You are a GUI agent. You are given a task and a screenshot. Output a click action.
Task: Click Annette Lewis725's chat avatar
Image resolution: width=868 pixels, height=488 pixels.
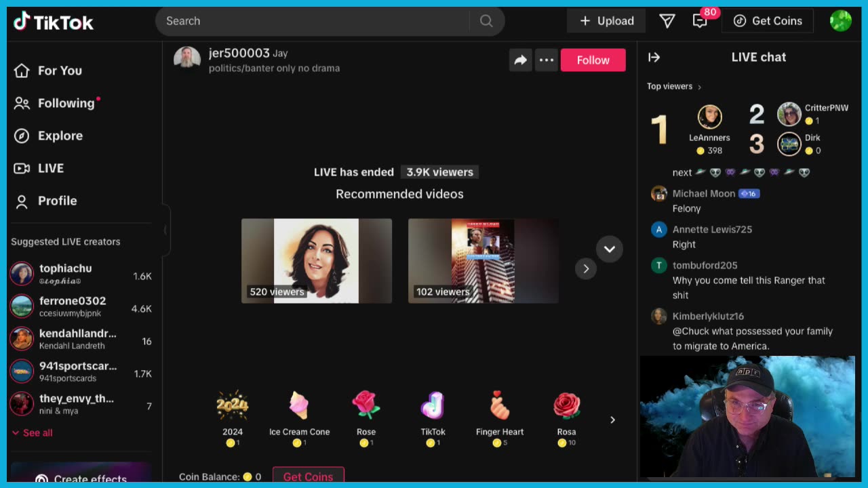(659, 230)
